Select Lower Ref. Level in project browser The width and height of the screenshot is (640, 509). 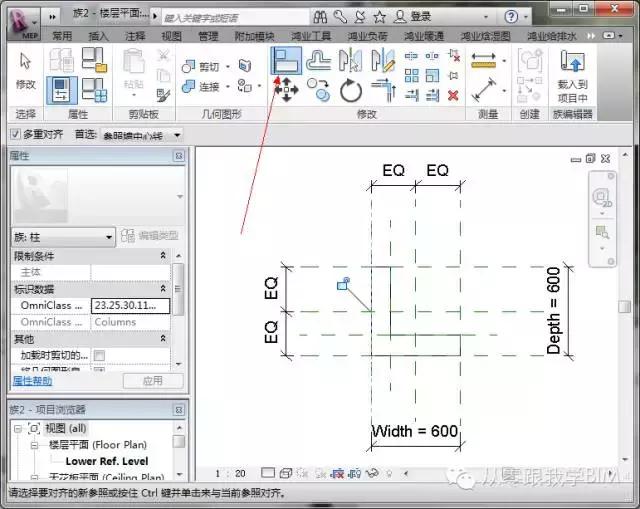[106, 461]
